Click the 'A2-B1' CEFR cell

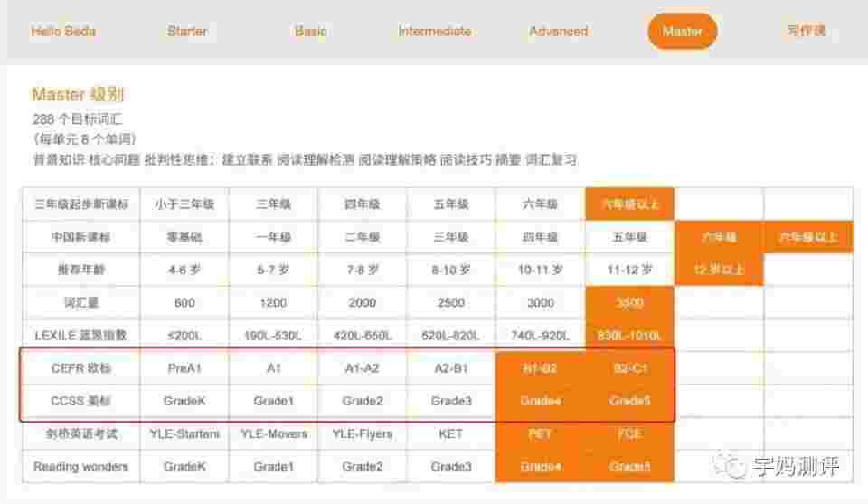click(x=451, y=368)
